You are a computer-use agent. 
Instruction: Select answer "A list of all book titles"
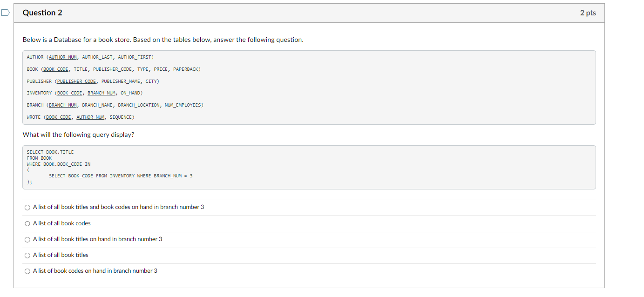pyautogui.click(x=27, y=255)
